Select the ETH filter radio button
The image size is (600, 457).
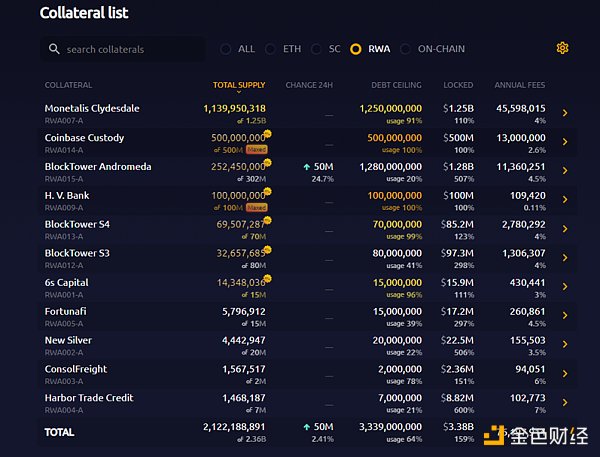270,49
